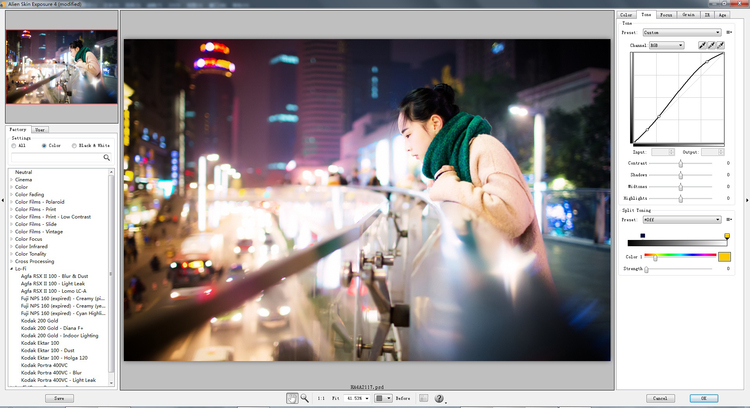
Task: Switch to the IR tab
Action: 707,15
